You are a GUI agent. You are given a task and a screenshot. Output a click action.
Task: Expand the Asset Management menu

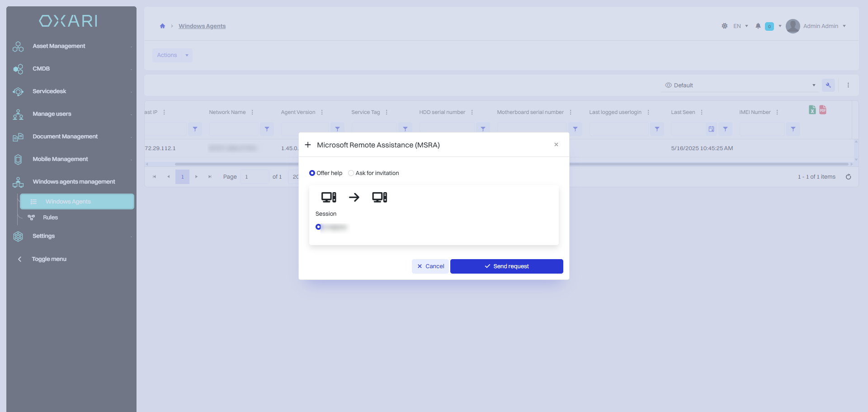71,46
